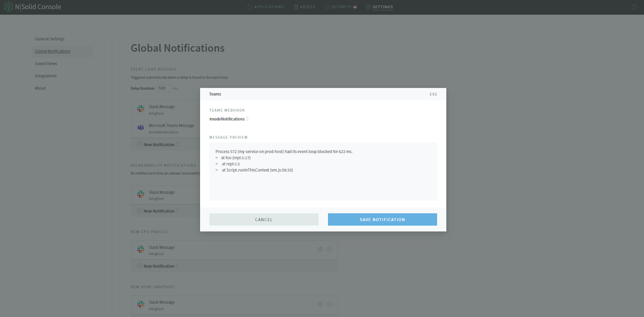Click the Security badge count
The height and width of the screenshot is (317, 644).
[355, 7]
